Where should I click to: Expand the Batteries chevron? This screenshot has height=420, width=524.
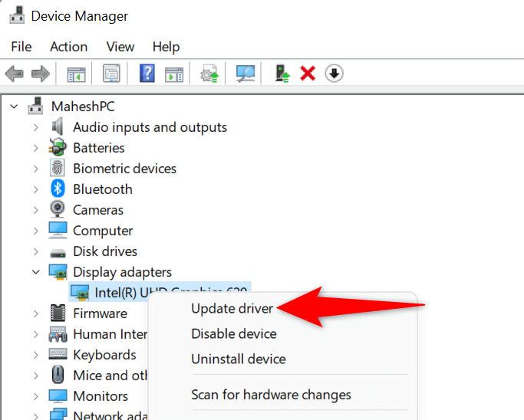[36, 148]
